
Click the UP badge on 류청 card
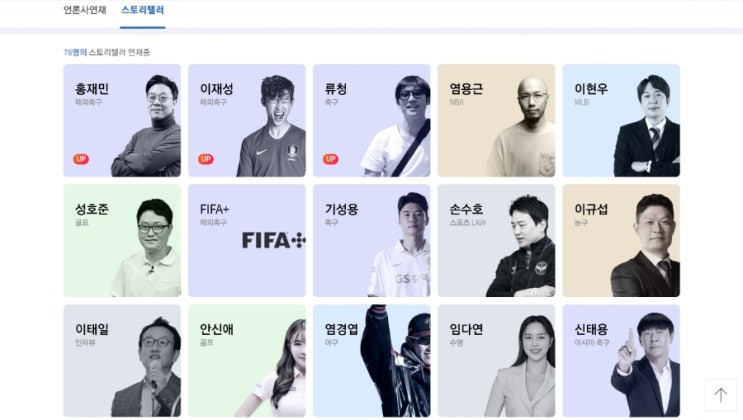[x=331, y=159]
